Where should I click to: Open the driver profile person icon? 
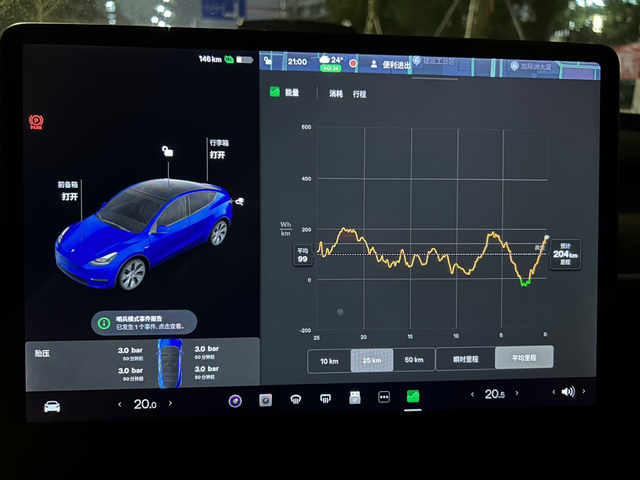pyautogui.click(x=373, y=64)
